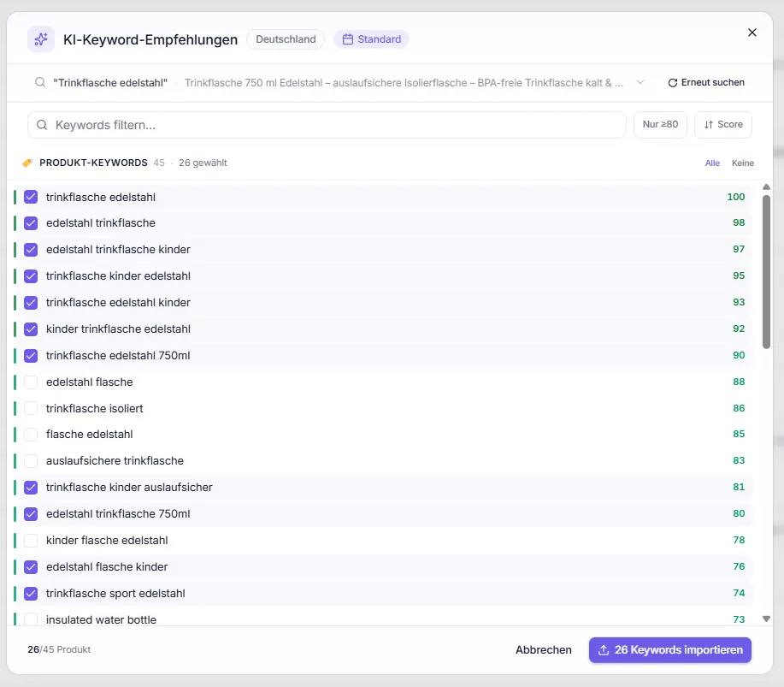Uncheck edelstahl trinkflasche 750ml checkbox

tap(31, 514)
